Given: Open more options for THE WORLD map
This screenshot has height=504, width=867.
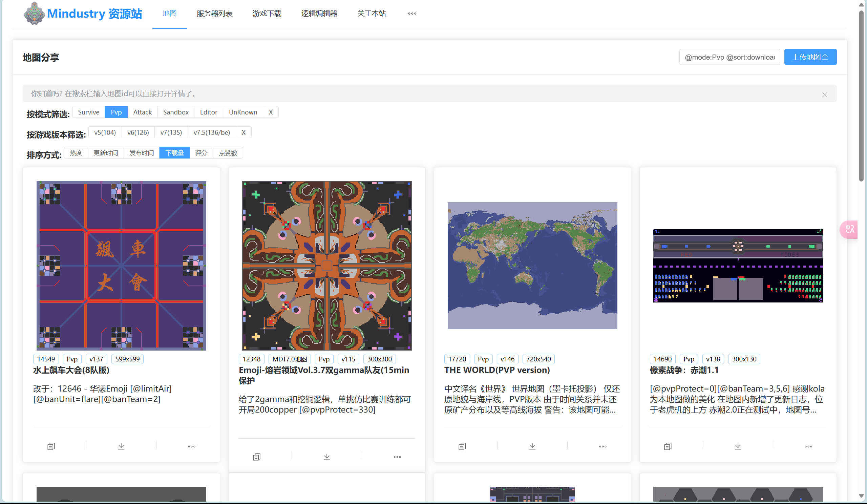Looking at the screenshot, I should click(602, 446).
